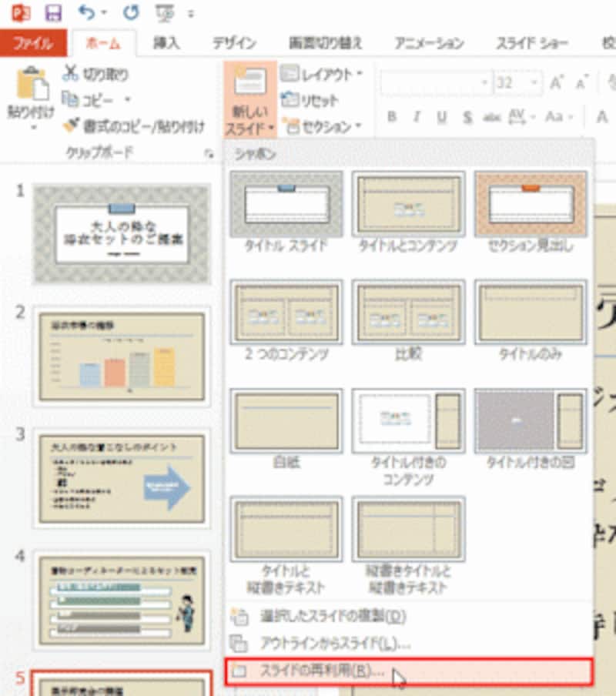This screenshot has width=616, height=696.
Task: Select the Title Only (タイトルのみ) layout
Action: [531, 320]
